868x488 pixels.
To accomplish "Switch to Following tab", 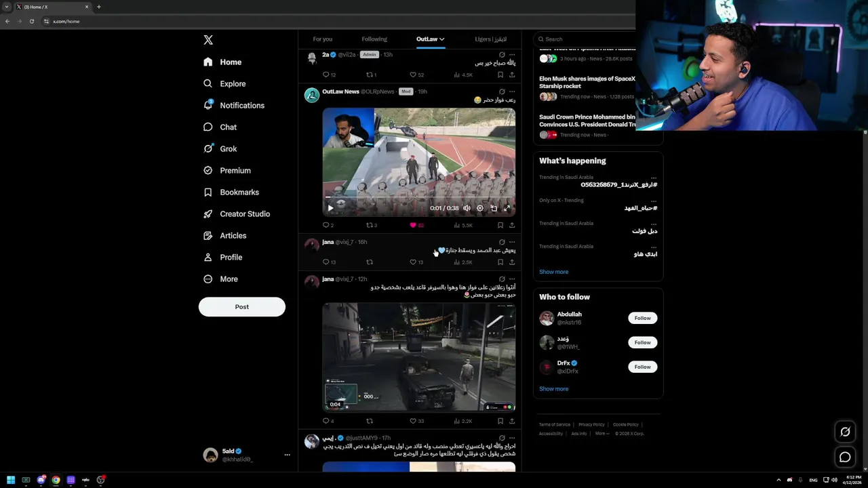I will click(x=374, y=39).
